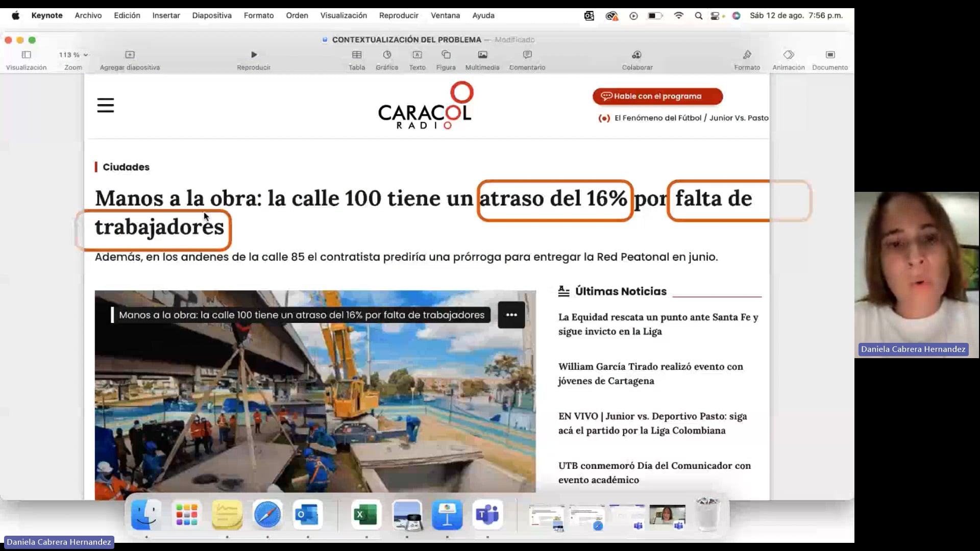Screen dimensions: 980x551
Task: Expand the Zoom 113 % dropdown
Action: pyautogui.click(x=73, y=55)
